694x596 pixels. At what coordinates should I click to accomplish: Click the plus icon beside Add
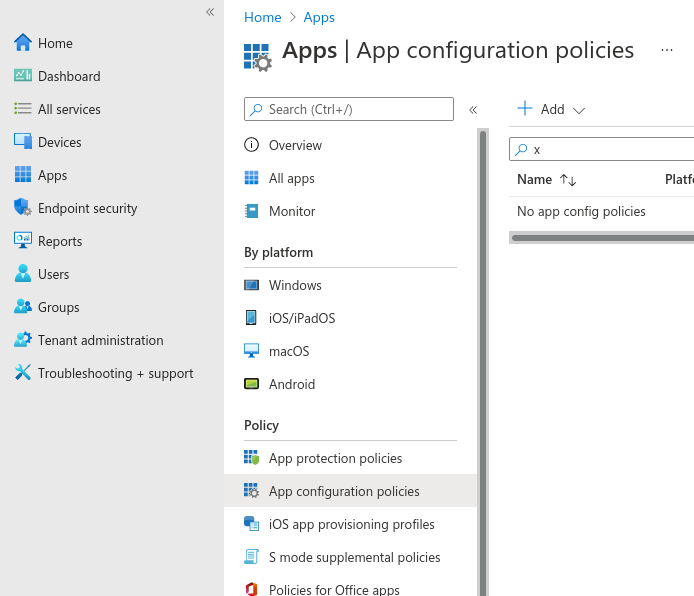[525, 108]
